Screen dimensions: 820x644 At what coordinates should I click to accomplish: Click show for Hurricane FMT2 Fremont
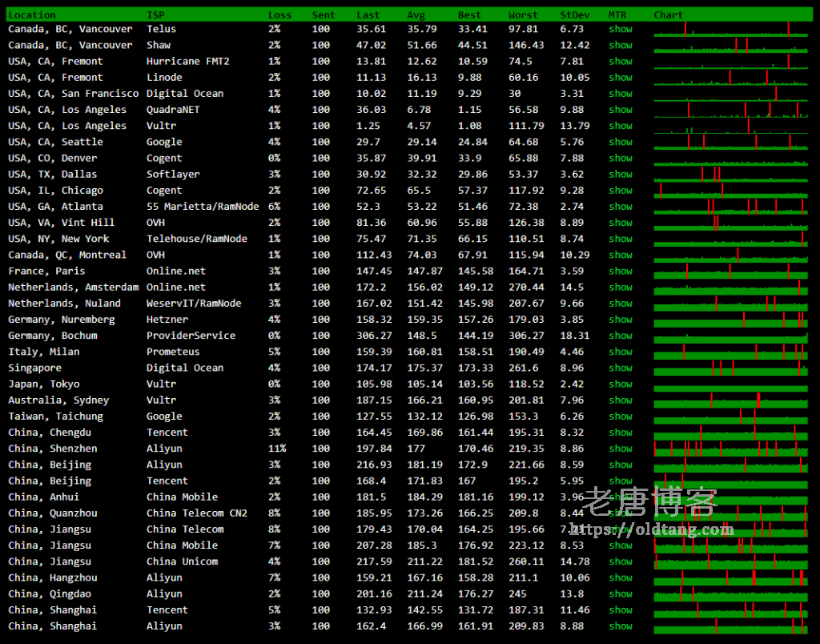620,62
